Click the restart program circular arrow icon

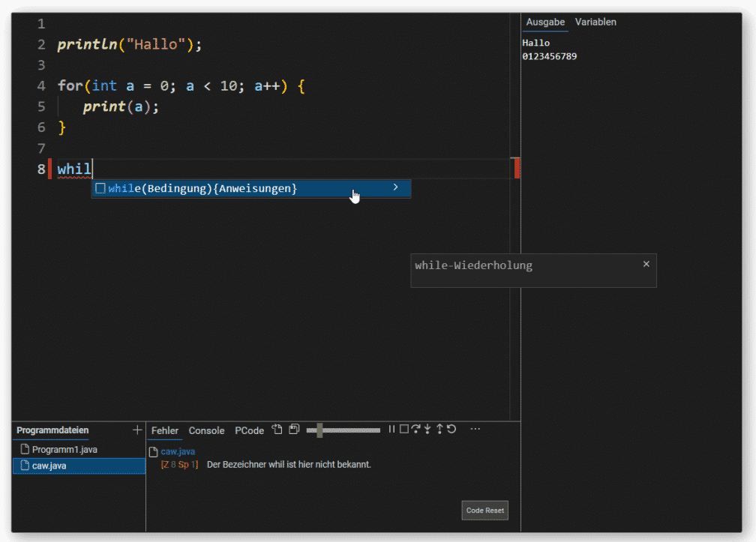pos(451,430)
